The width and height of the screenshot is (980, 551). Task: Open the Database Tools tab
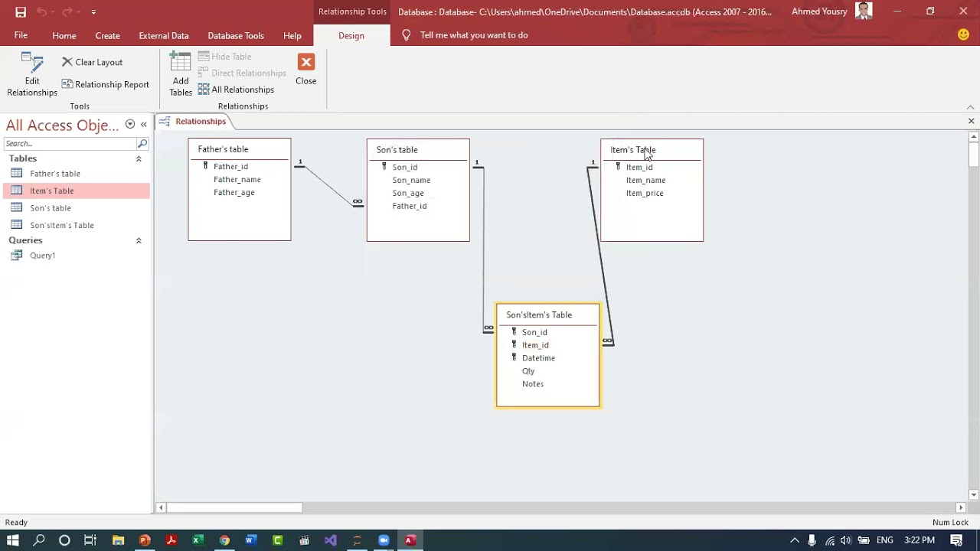(236, 35)
